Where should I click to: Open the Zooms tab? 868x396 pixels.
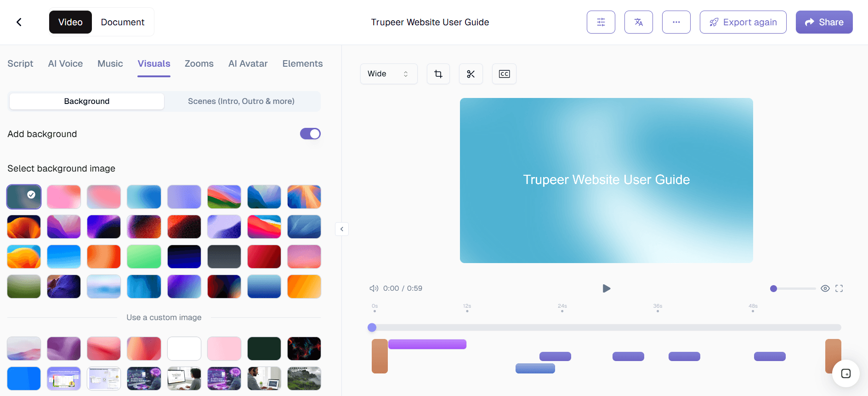(199, 63)
